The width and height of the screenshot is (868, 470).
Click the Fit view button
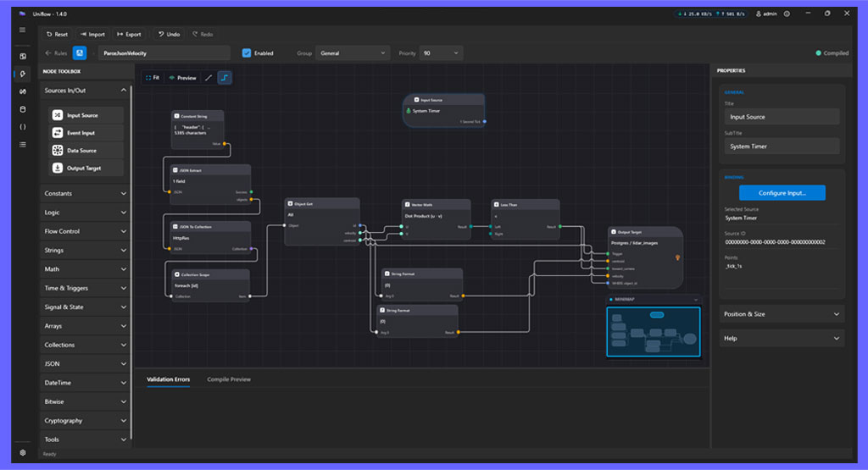(153, 78)
